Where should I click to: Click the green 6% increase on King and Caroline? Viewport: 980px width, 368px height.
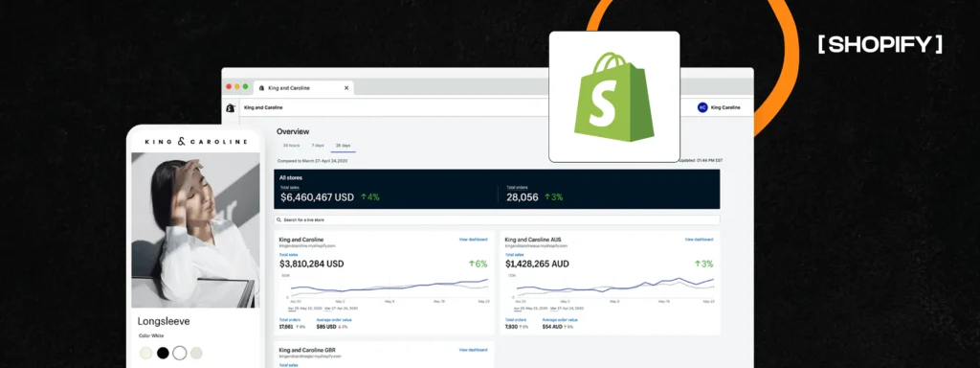479,264
